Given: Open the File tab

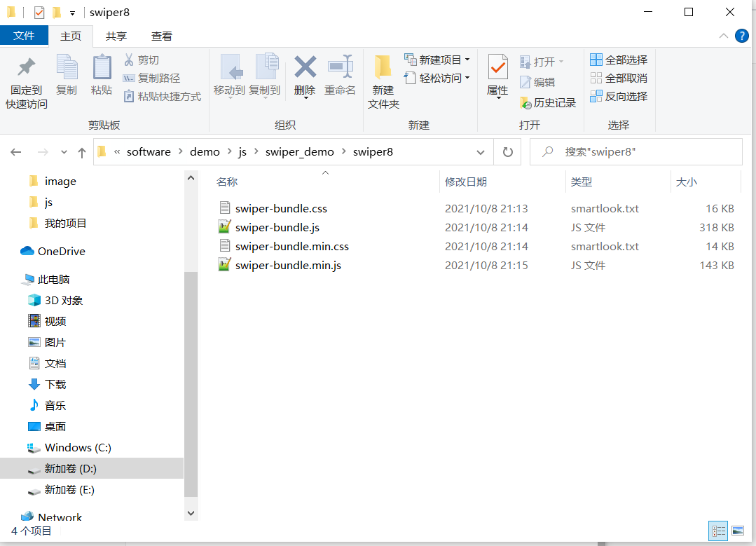Looking at the screenshot, I should 24,36.
